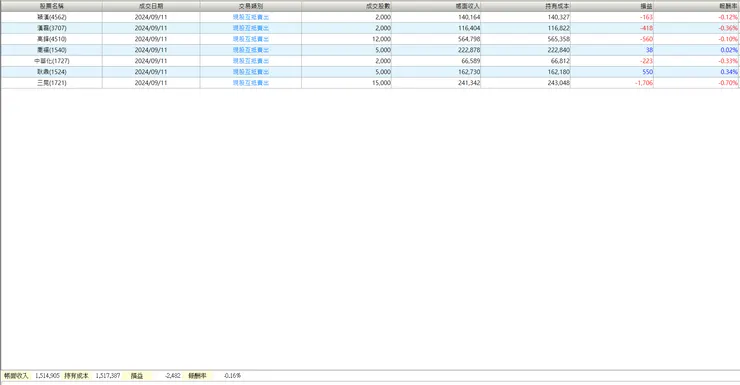Click the blue 38 profit value
740x385 pixels.
click(649, 50)
